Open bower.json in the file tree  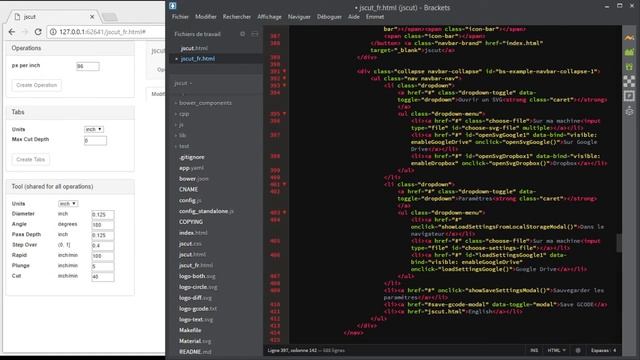[193, 179]
